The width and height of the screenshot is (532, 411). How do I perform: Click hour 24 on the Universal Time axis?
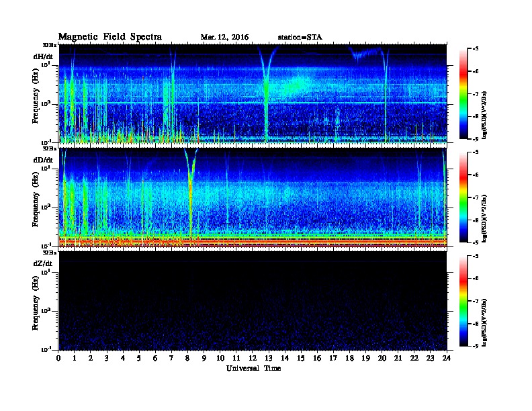[x=447, y=358]
